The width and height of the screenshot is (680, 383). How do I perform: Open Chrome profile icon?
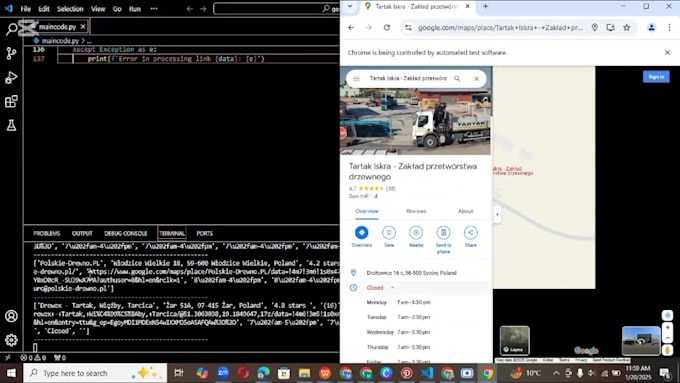click(x=651, y=28)
